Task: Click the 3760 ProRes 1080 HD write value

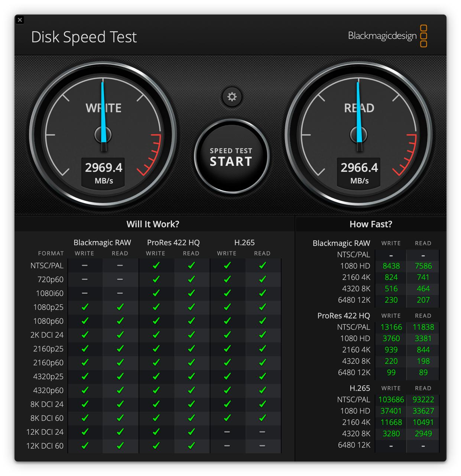Action: [x=391, y=338]
